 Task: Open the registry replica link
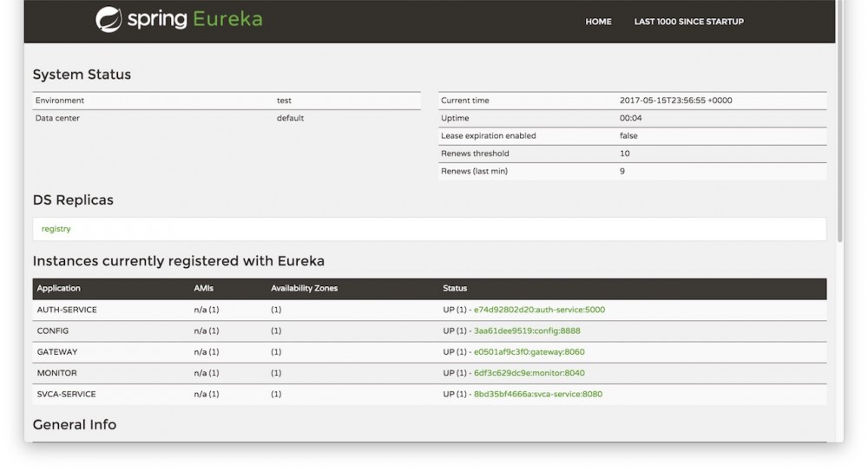coord(56,229)
